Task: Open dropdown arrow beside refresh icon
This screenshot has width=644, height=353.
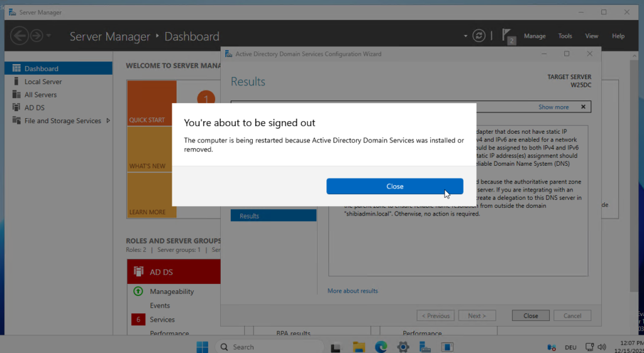Action: click(465, 36)
